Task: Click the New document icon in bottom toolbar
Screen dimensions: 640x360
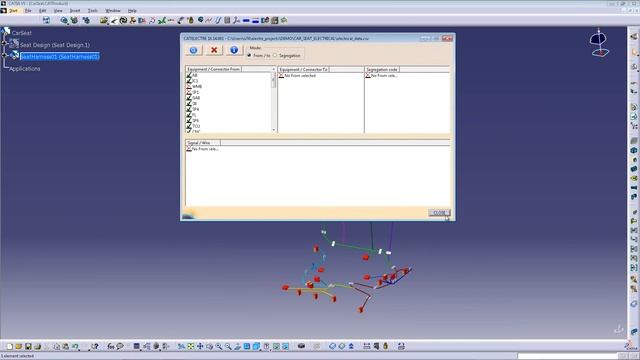Action: pos(9,347)
